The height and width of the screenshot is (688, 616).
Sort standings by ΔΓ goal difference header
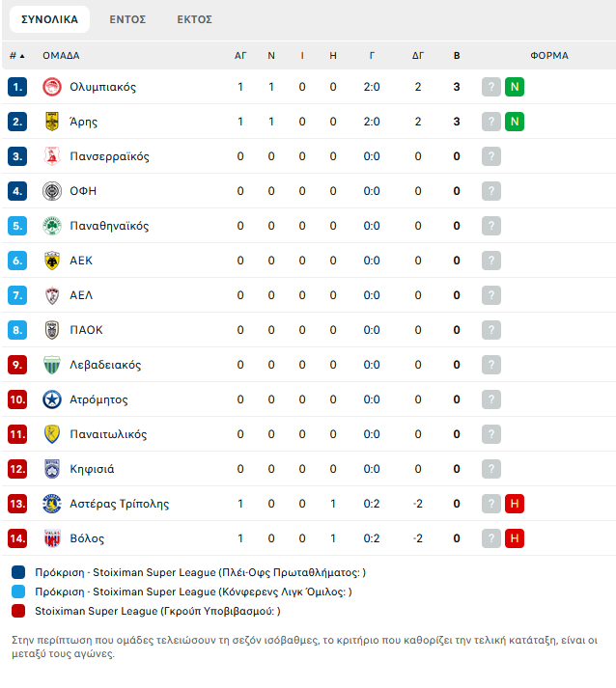click(x=417, y=56)
